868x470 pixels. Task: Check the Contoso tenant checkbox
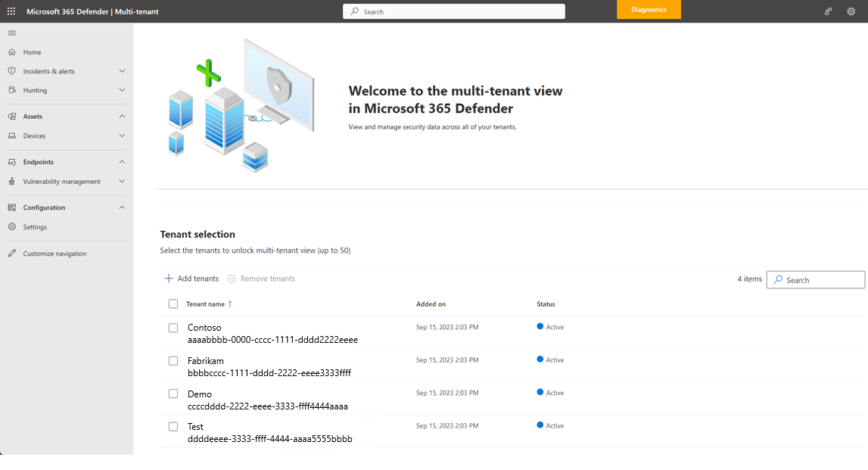pos(173,328)
